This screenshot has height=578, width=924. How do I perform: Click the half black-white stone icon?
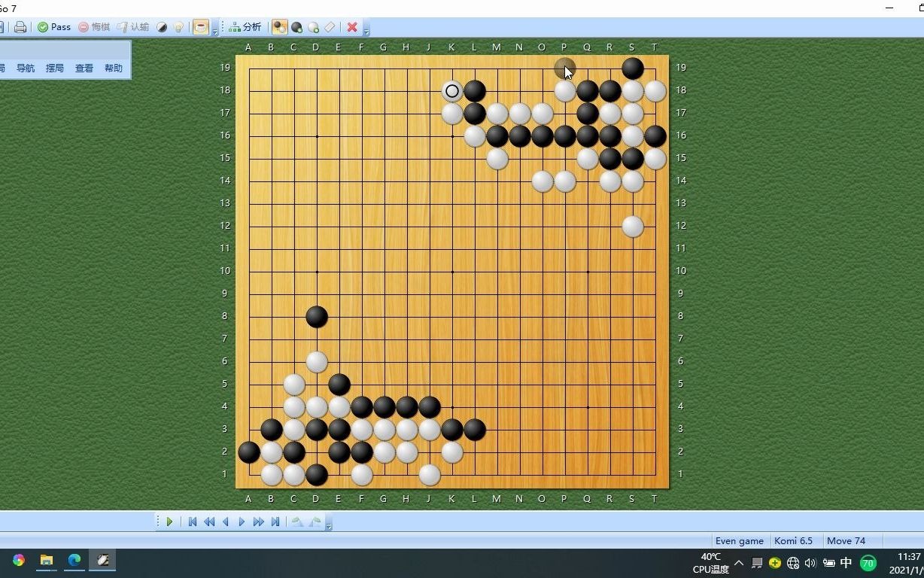pos(162,27)
